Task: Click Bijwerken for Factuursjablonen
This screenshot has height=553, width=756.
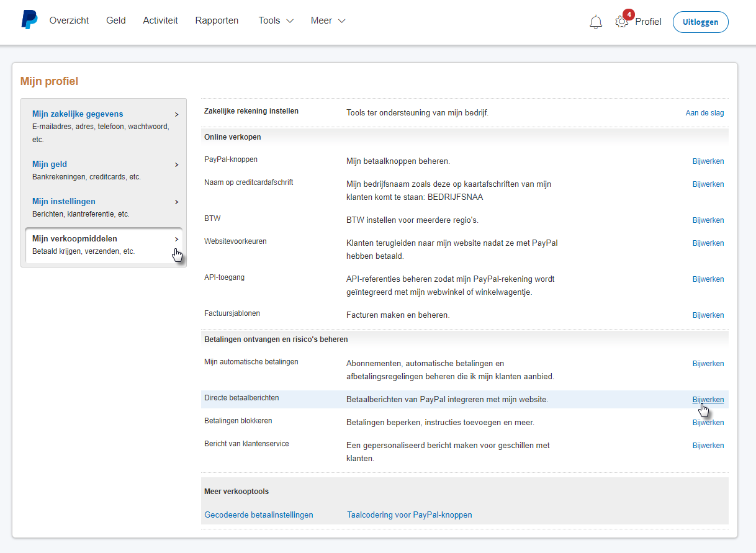Action: [x=708, y=315]
